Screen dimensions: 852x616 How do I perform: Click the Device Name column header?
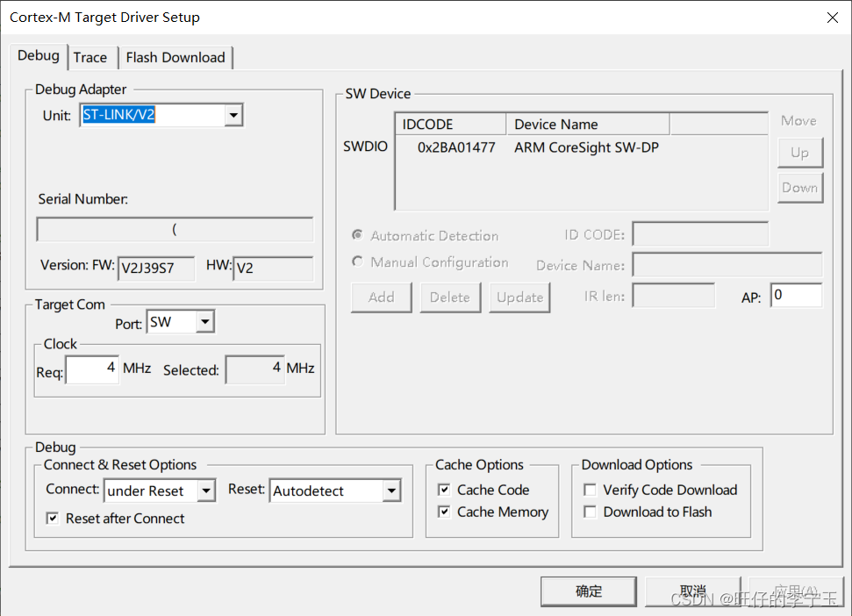(588, 125)
